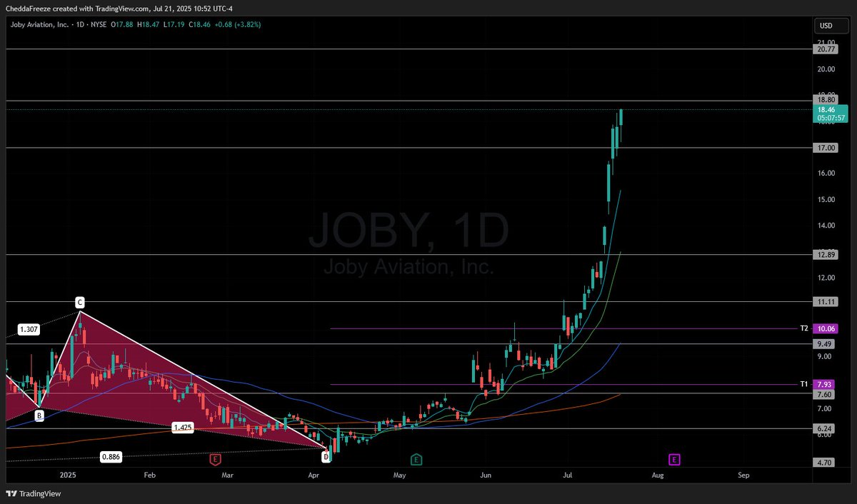Click the 2025 time axis label
The image size is (857, 504).
68,475
